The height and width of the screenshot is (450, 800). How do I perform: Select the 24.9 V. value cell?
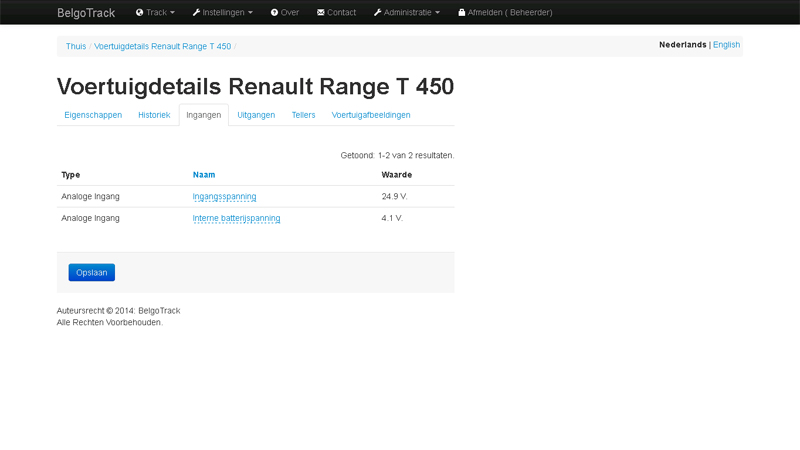pos(394,196)
